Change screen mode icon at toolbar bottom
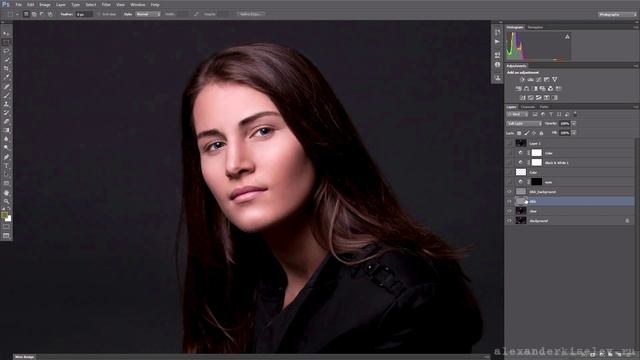Image resolution: width=640 pixels, height=360 pixels. pos(6,236)
